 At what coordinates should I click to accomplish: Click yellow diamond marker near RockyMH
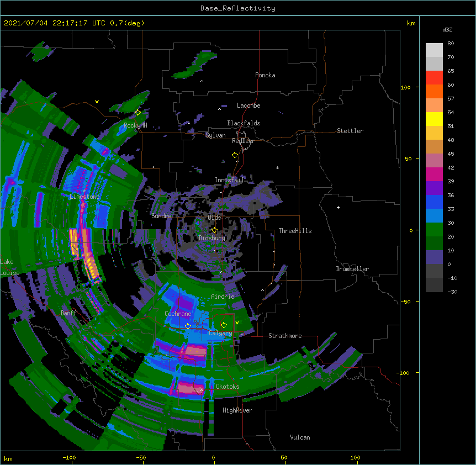(137, 113)
